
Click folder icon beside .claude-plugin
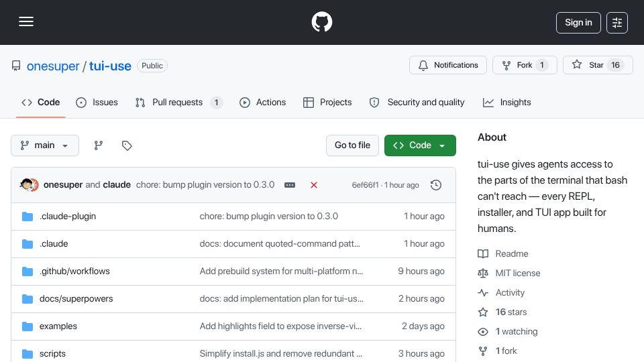[27, 217]
